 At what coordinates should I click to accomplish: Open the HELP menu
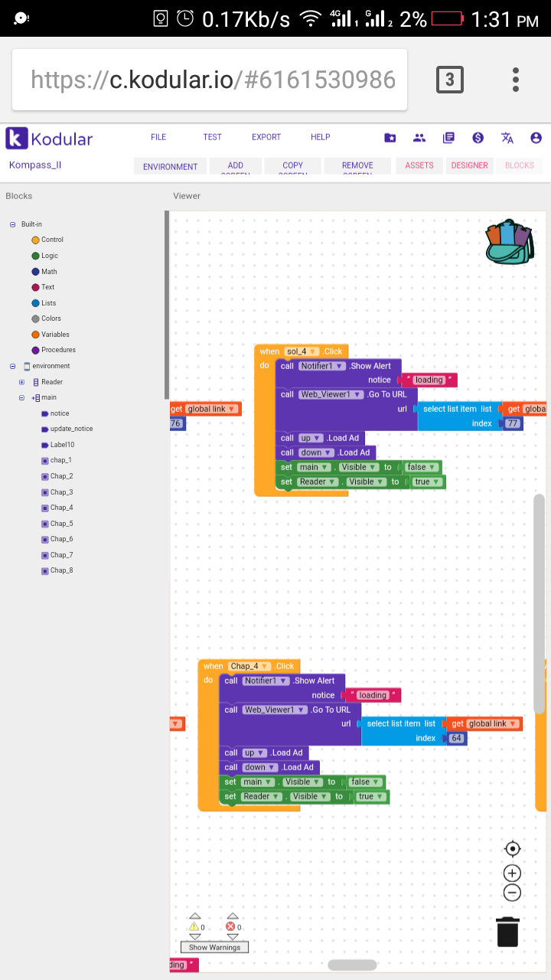(x=321, y=137)
